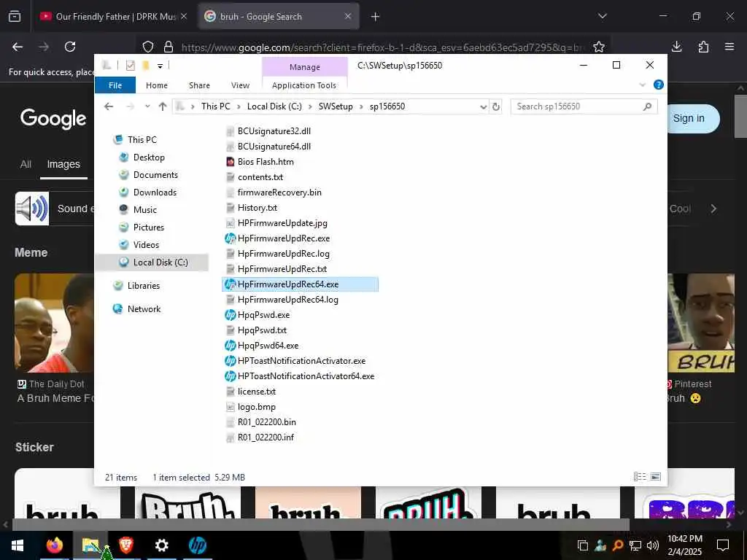This screenshot has width=747, height=560.
Task: Select HpqPswd64.exe HP icon
Action: pos(230,346)
